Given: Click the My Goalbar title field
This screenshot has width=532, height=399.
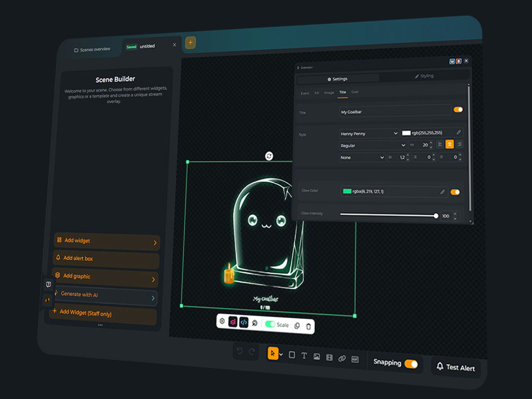Looking at the screenshot, I should point(394,112).
